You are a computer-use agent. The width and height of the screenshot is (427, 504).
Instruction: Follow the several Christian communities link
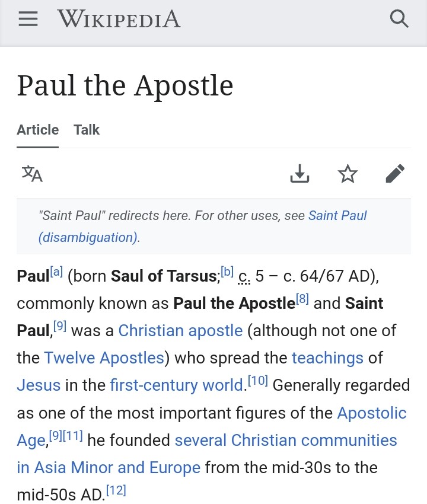(286, 440)
